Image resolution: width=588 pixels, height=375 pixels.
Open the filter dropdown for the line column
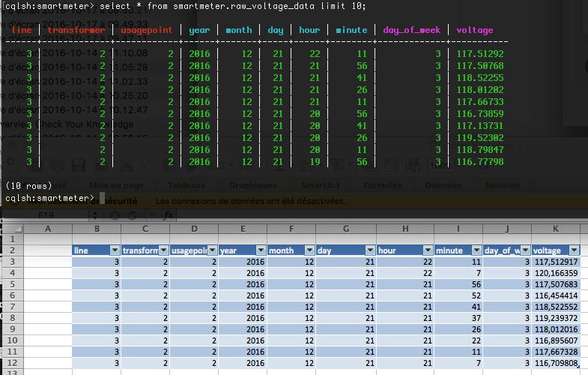point(115,250)
